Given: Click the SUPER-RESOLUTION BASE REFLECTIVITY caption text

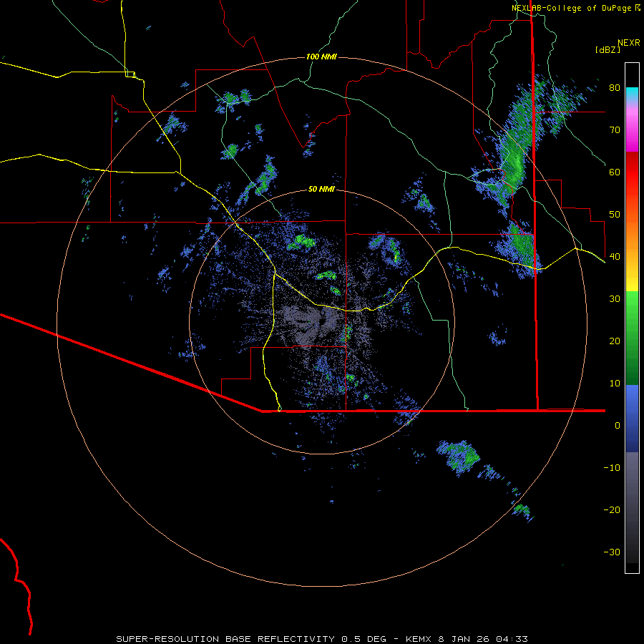Looking at the screenshot, I should (x=225, y=639).
